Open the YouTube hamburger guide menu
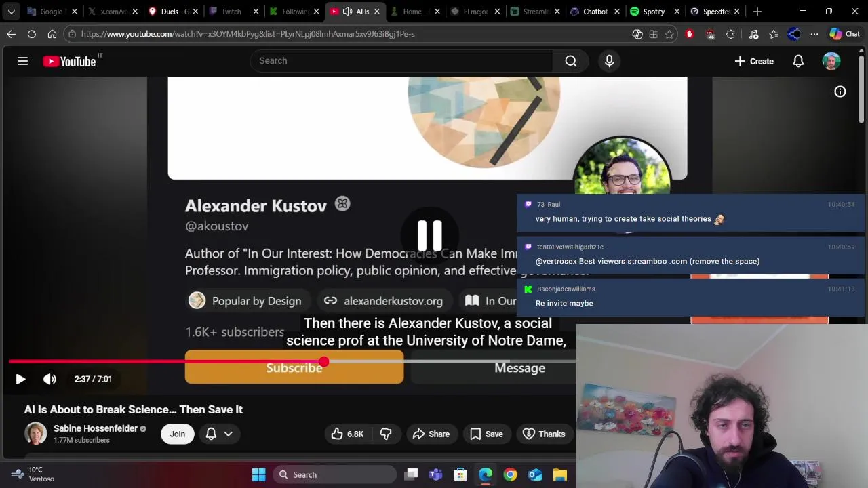 [x=22, y=61]
